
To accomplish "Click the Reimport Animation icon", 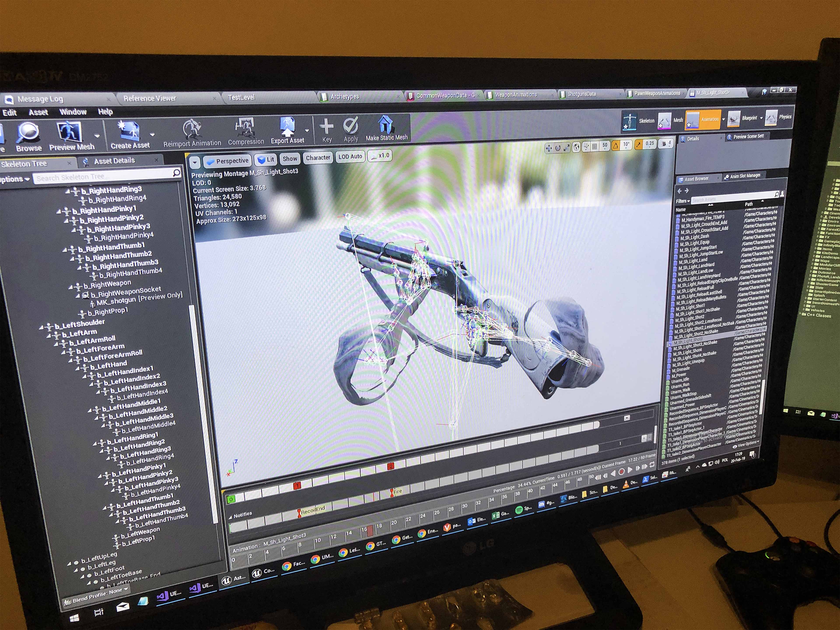I will click(192, 129).
